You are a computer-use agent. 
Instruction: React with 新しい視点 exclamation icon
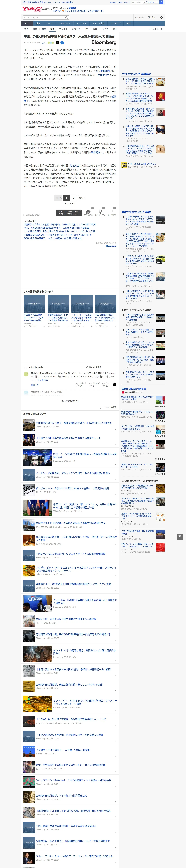(x=112, y=212)
